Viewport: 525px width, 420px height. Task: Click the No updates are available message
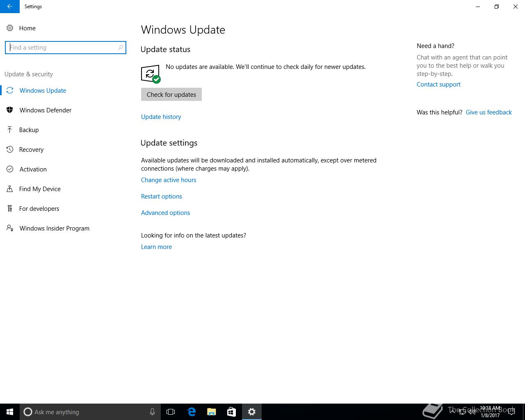(266, 67)
